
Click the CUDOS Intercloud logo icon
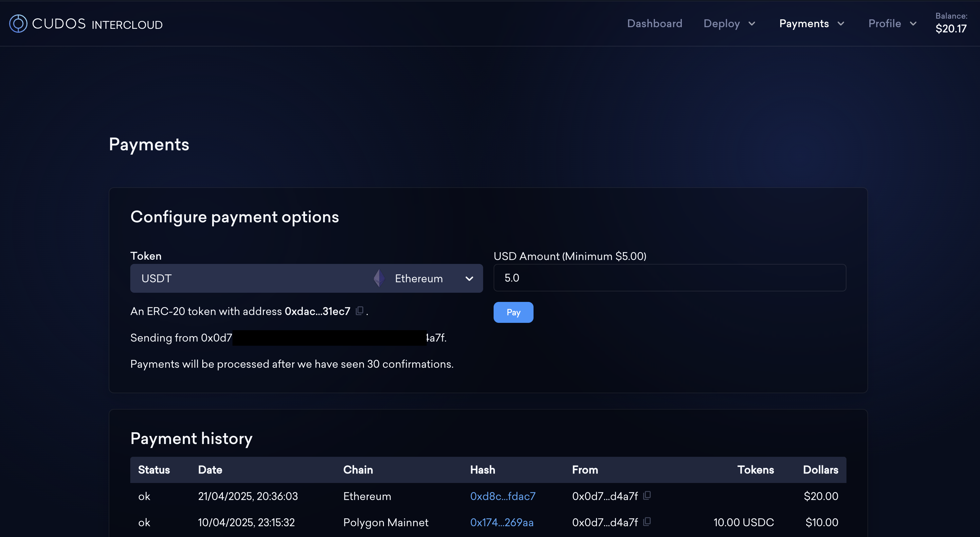pos(18,24)
